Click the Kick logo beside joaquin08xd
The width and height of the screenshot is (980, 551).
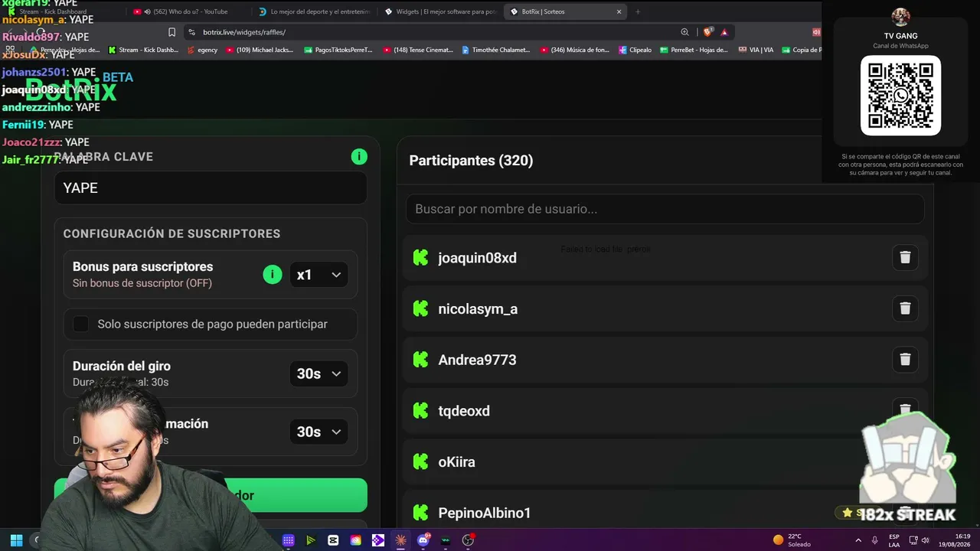[420, 258]
